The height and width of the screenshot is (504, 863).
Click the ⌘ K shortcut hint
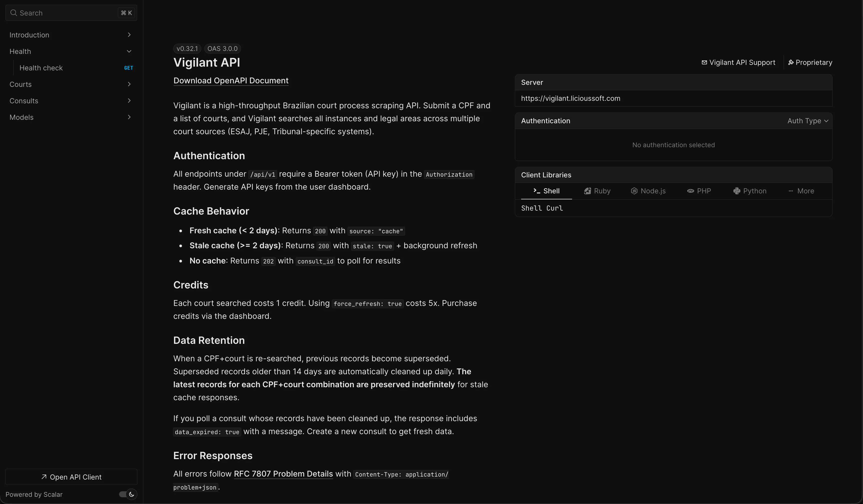click(x=126, y=13)
